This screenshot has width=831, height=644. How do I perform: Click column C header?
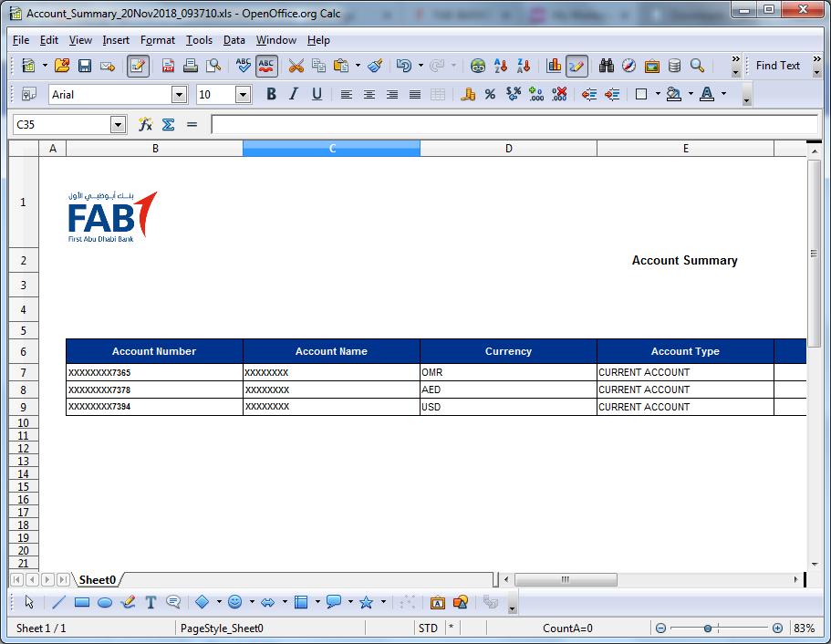(332, 149)
